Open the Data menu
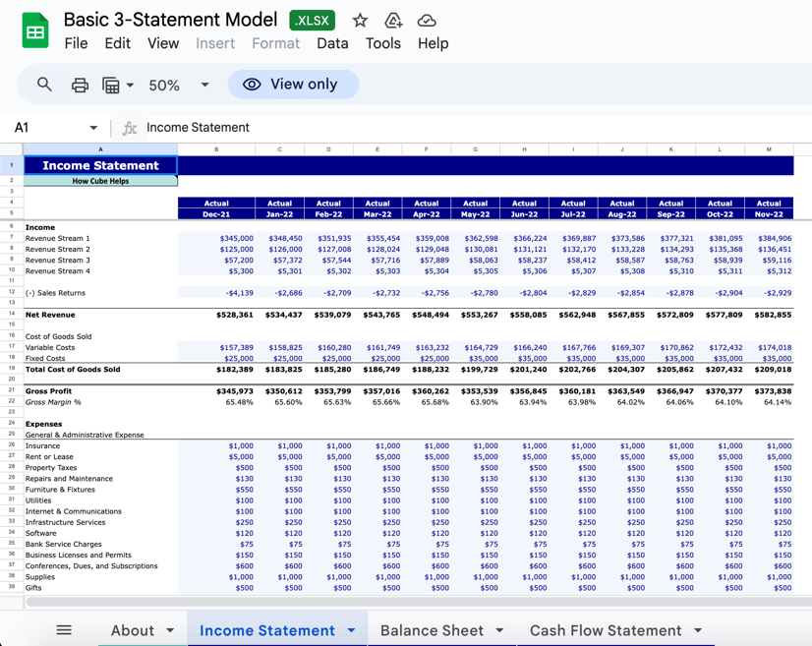812x646 pixels. tap(332, 43)
